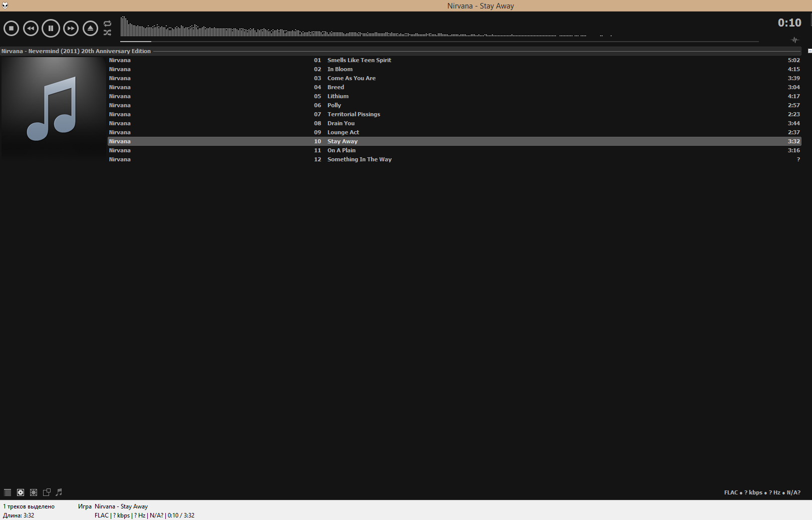The width and height of the screenshot is (812, 520).
Task: Select the track Come As You Are
Action: 351,78
